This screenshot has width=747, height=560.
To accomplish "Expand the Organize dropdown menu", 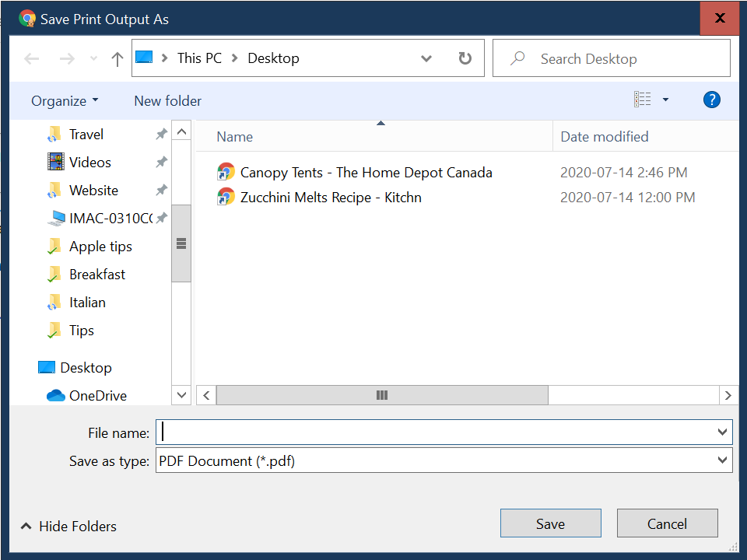I will pyautogui.click(x=65, y=101).
